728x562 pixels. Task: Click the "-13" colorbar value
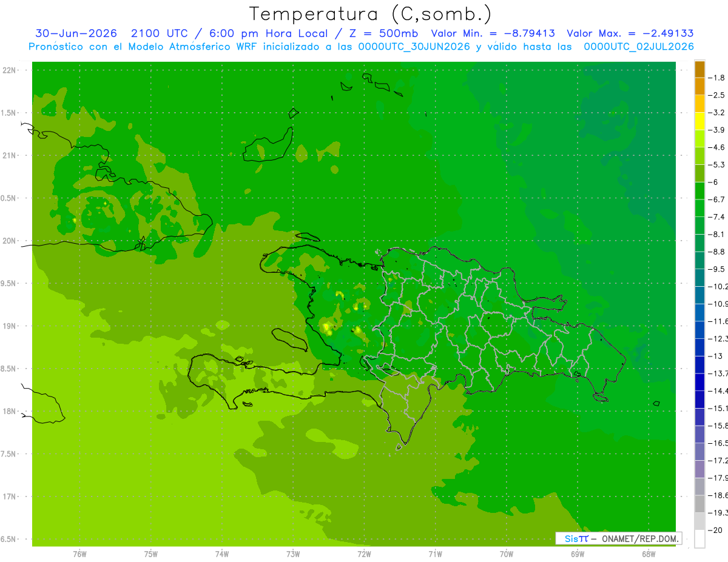click(715, 356)
